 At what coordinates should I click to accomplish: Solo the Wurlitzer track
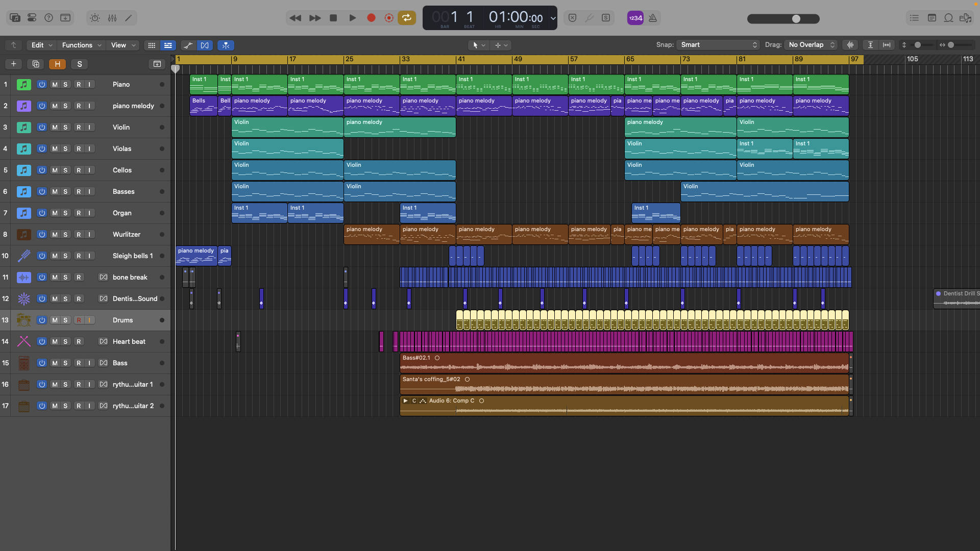click(65, 235)
